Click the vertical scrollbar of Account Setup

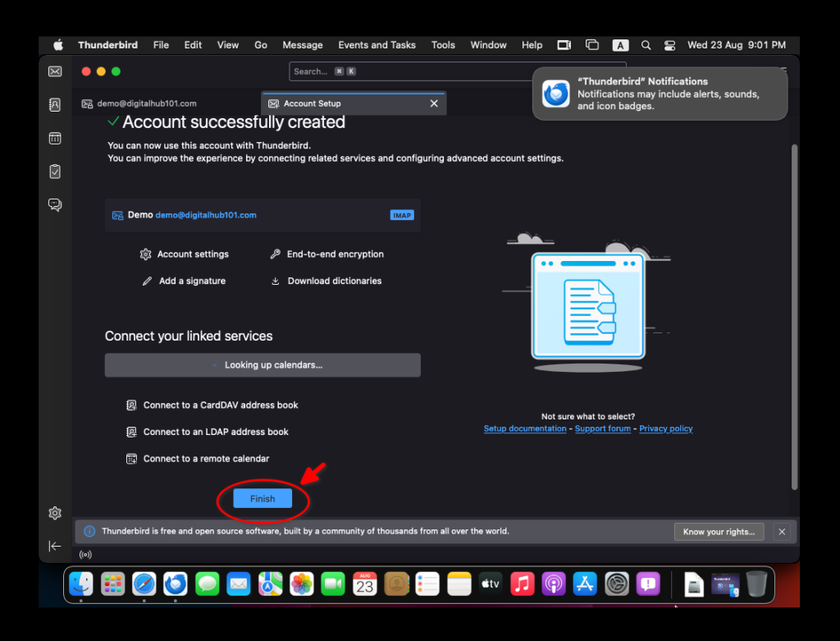pyautogui.click(x=794, y=316)
